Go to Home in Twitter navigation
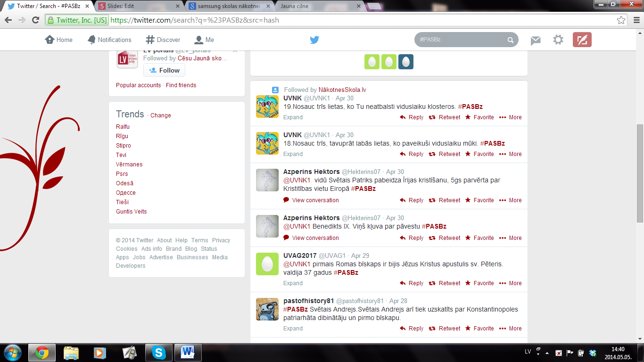This screenshot has width=644, height=362. point(59,40)
